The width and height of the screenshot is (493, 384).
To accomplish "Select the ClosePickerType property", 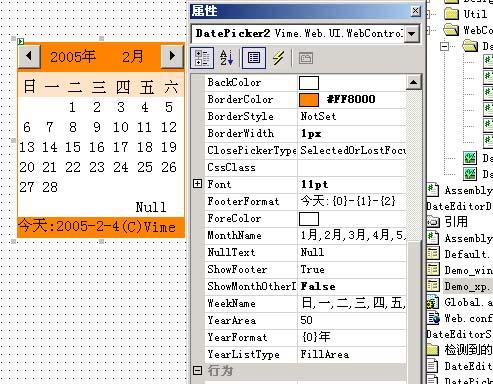I will point(305,151).
